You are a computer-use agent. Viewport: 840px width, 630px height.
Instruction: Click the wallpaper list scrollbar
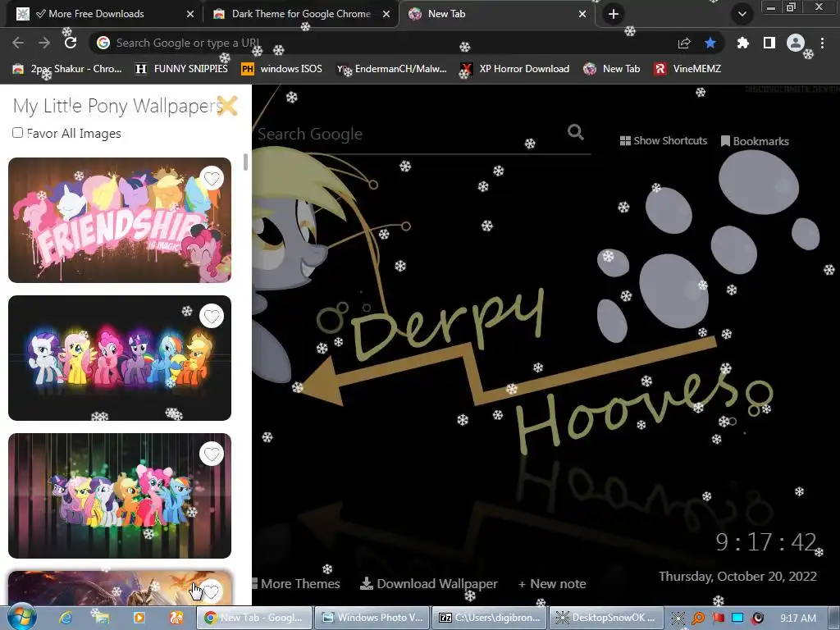[x=245, y=162]
